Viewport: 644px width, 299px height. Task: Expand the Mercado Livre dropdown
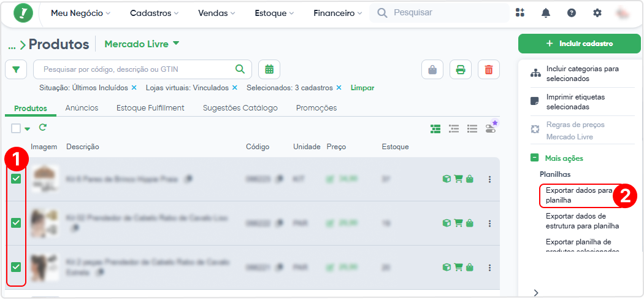click(x=142, y=44)
